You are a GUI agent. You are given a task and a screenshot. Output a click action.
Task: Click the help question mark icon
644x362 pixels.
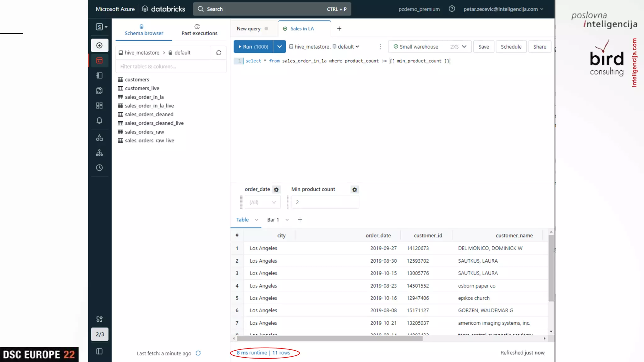(x=452, y=9)
